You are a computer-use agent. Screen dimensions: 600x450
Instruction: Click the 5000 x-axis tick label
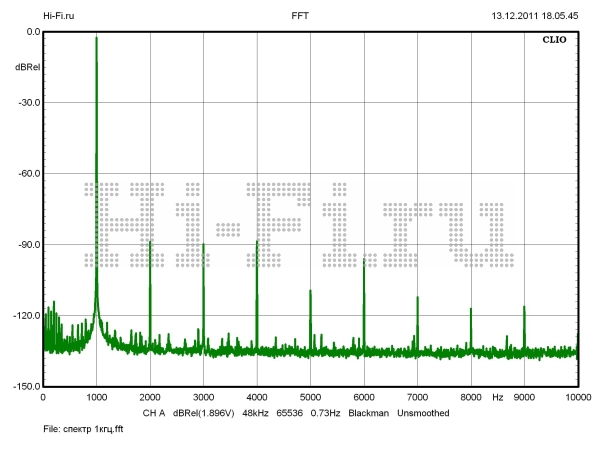pos(310,398)
